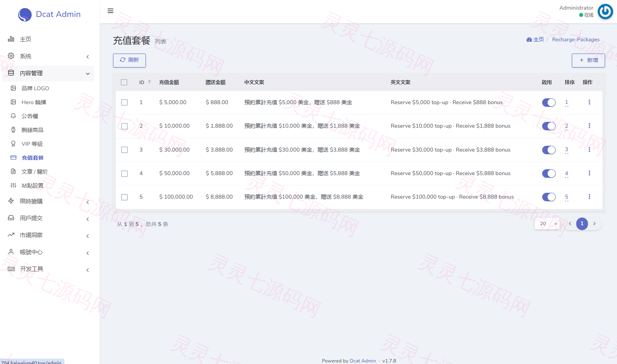The width and height of the screenshot is (617, 364).
Task: Go to next page arrow
Action: click(x=594, y=224)
